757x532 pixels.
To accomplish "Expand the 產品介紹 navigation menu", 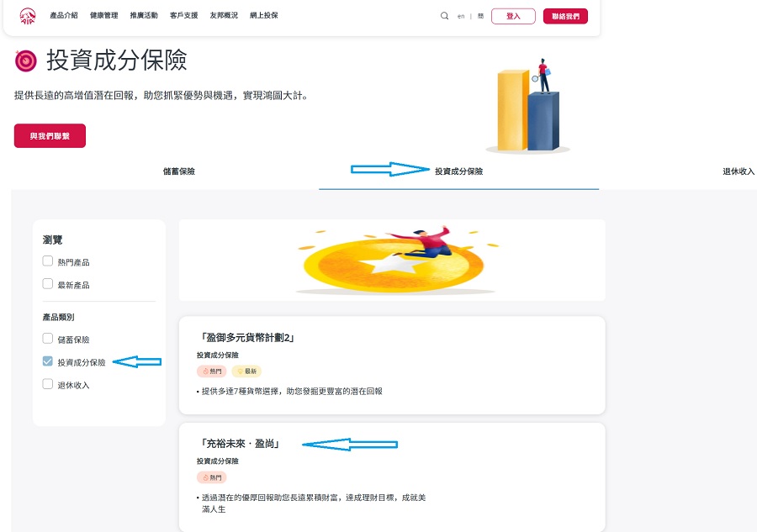I will tap(64, 16).
